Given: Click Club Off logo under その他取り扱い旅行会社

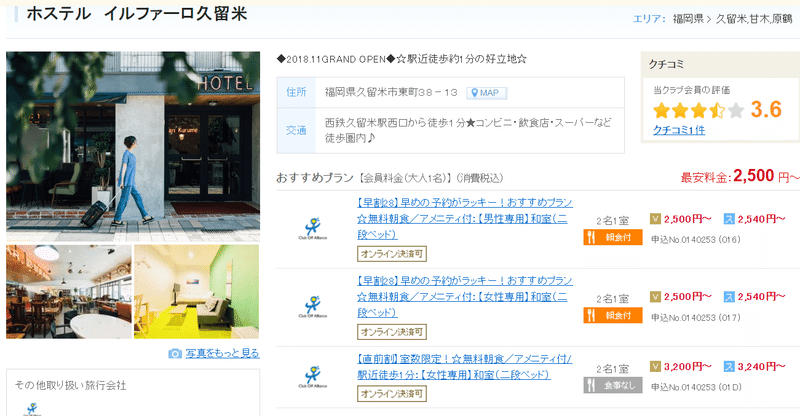Looking at the screenshot, I should (x=32, y=409).
